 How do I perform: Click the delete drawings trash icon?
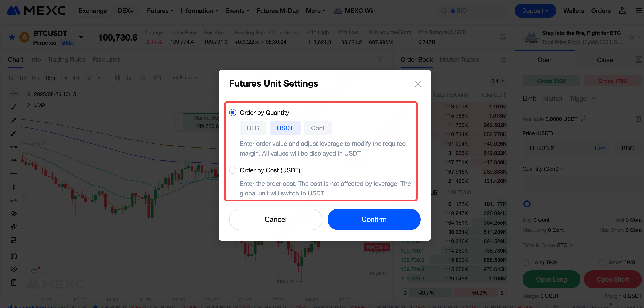pos(14,282)
